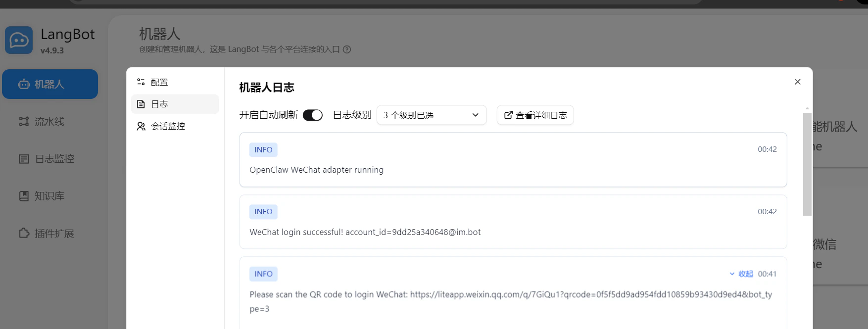Click the 'WeChat login successful!' log message
This screenshot has height=329, width=868.
point(365,232)
